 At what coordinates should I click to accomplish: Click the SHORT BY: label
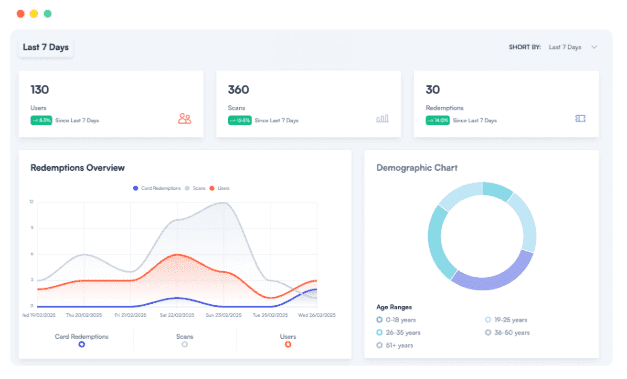pos(525,47)
